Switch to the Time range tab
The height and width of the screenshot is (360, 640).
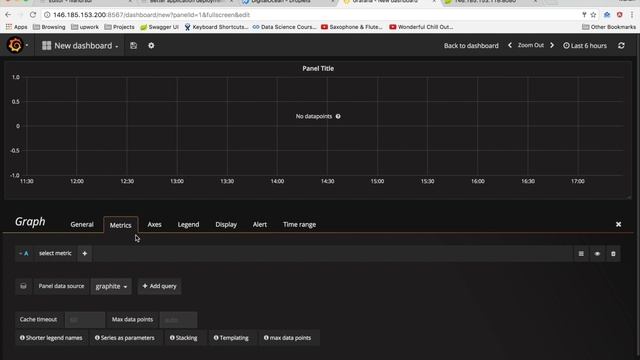pyautogui.click(x=299, y=224)
